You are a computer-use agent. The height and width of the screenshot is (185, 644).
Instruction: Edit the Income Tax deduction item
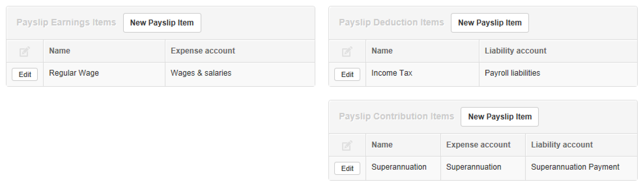click(x=347, y=74)
